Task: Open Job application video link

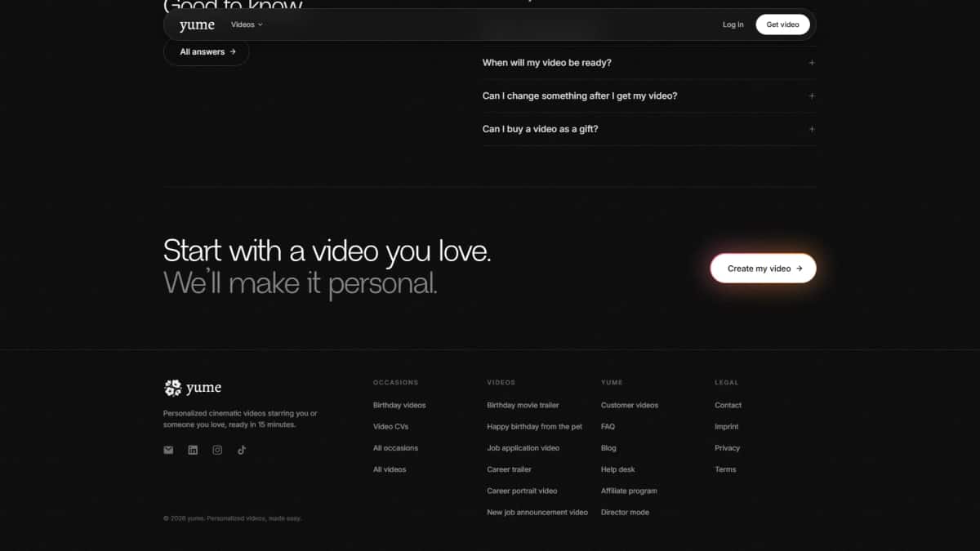Action: click(x=523, y=448)
